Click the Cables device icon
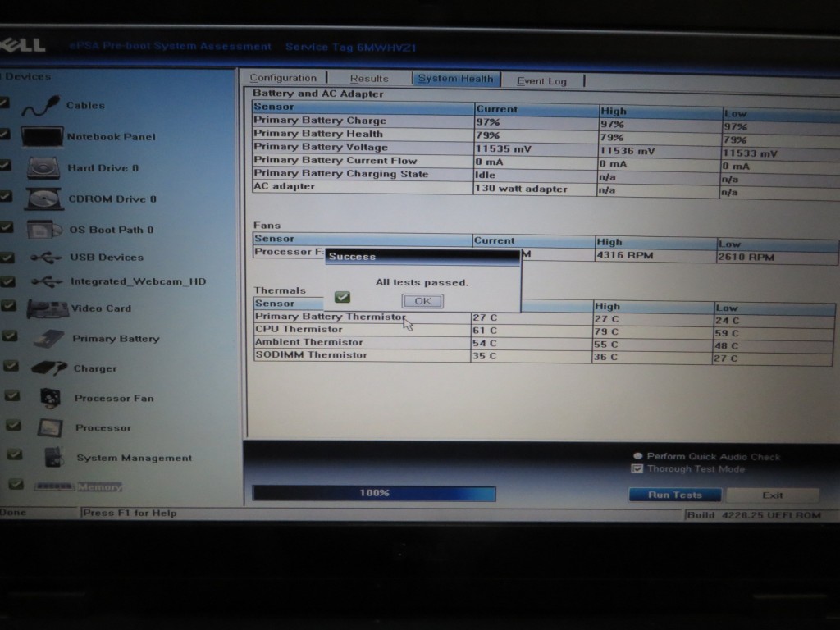The image size is (840, 630). tap(40, 106)
